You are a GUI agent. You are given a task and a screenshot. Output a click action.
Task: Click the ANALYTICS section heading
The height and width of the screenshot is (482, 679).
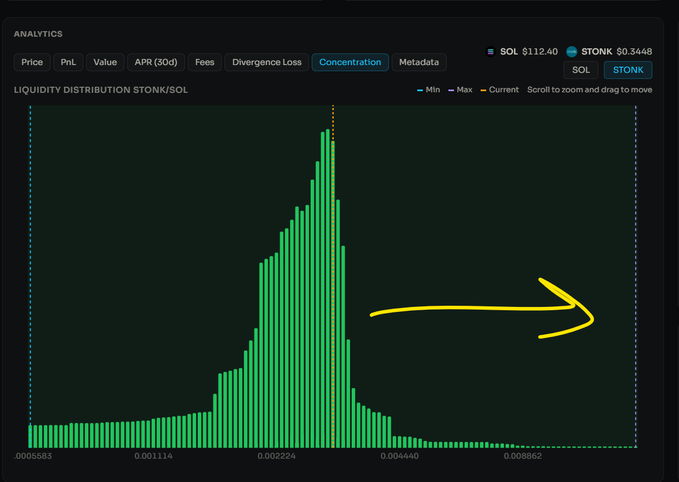click(x=38, y=34)
